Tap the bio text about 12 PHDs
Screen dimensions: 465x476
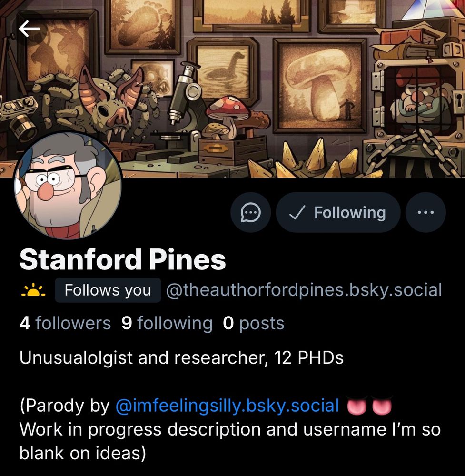[181, 357]
